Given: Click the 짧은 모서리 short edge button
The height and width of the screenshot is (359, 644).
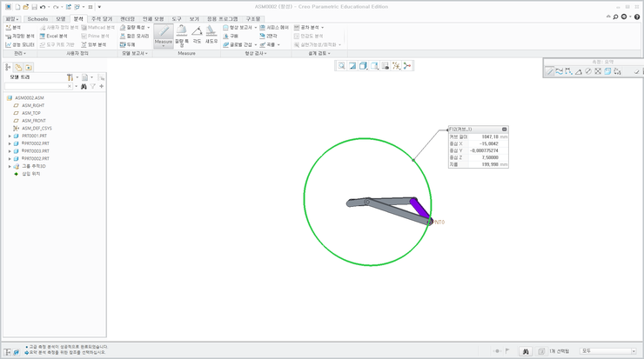Looking at the screenshot, I should (x=134, y=37).
